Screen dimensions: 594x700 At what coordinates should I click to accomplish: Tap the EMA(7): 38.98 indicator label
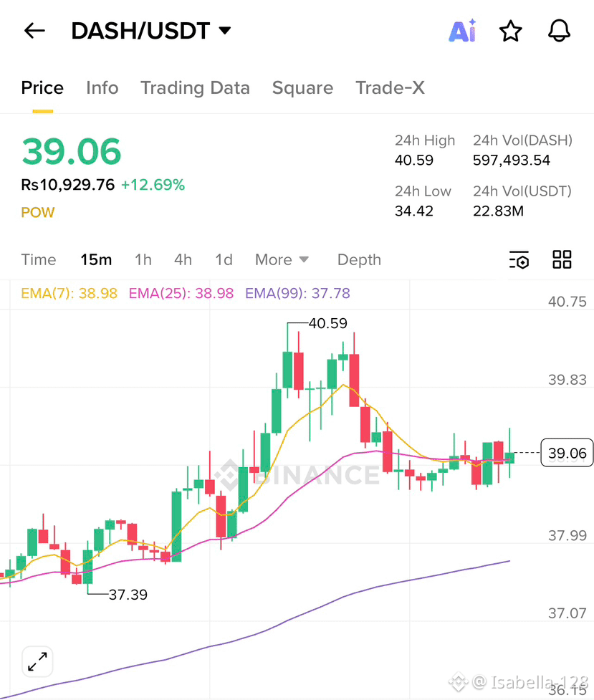click(x=70, y=293)
